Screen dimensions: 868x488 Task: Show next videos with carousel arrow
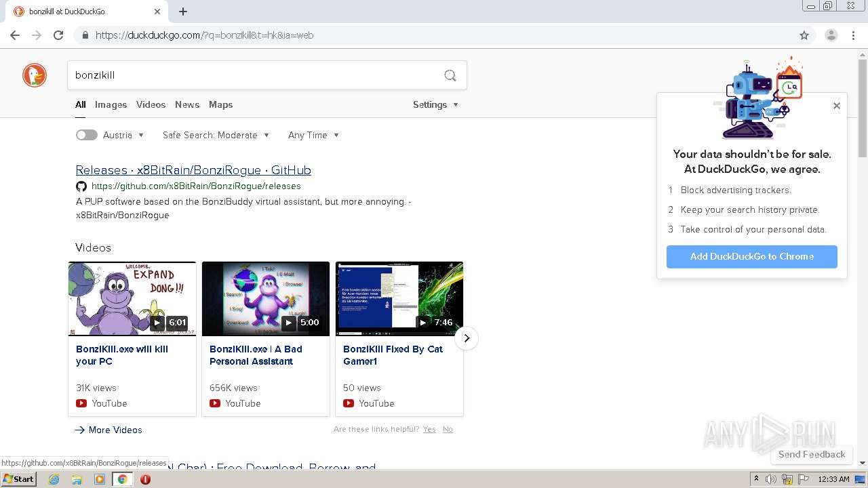(467, 338)
